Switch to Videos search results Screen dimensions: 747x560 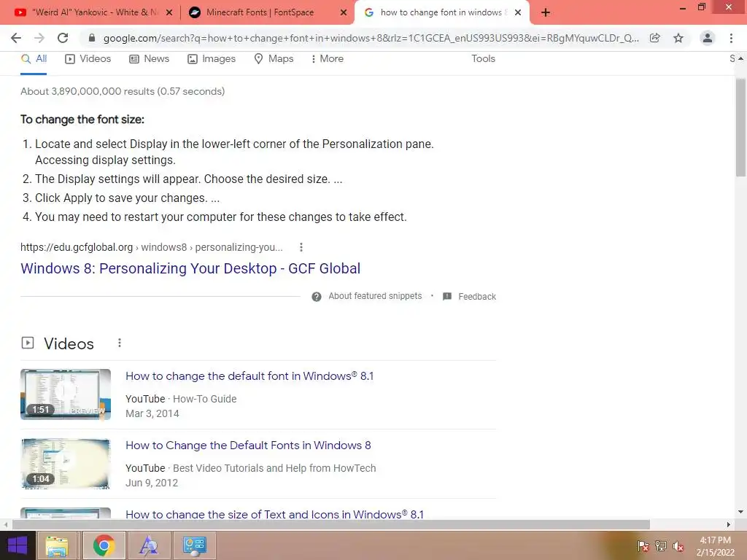pyautogui.click(x=88, y=58)
